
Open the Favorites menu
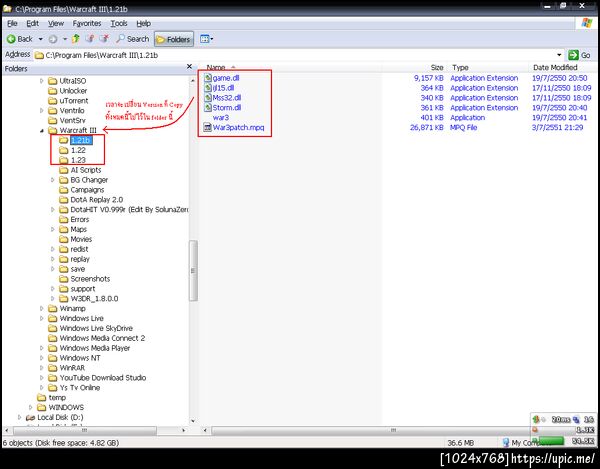pyautogui.click(x=87, y=24)
